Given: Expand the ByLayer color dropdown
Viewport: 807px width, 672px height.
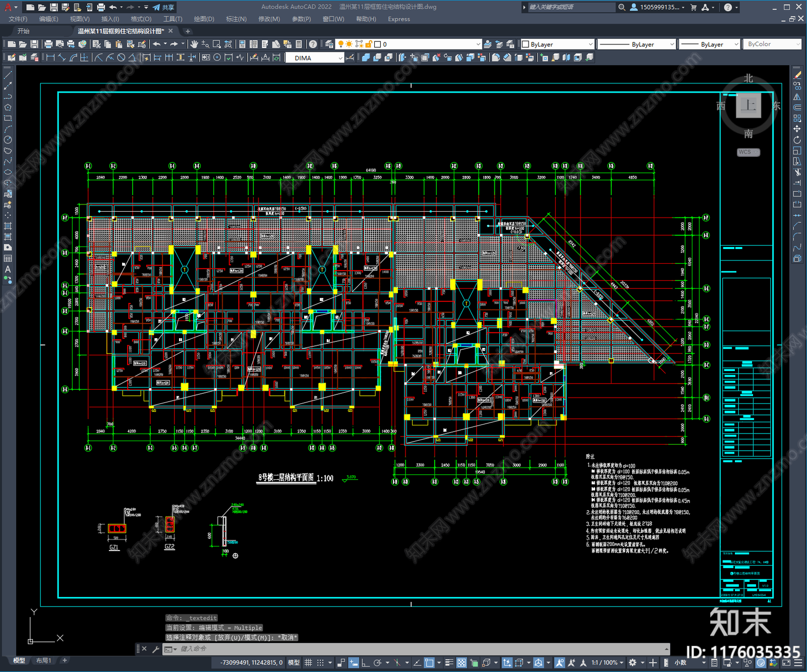Looking at the screenshot, I should [557, 44].
